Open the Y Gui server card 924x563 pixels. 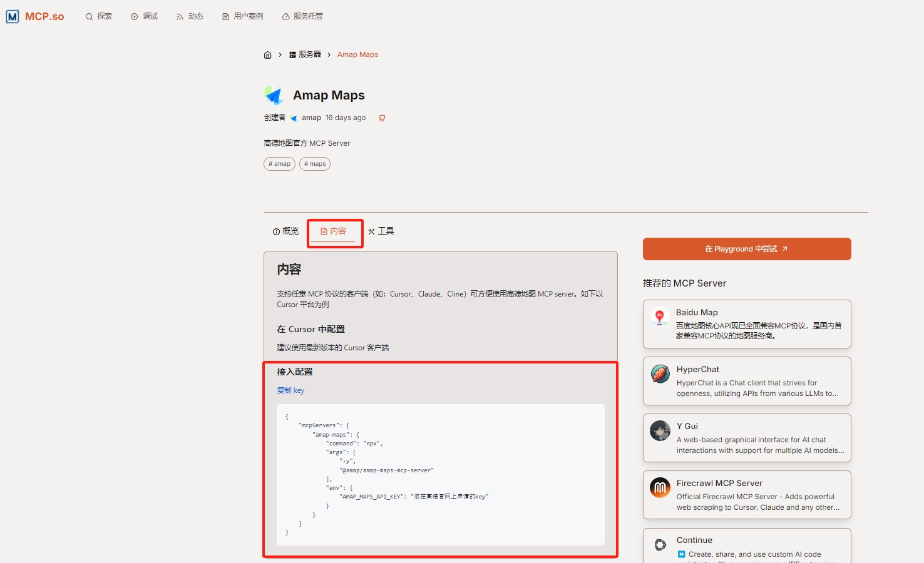coord(747,438)
